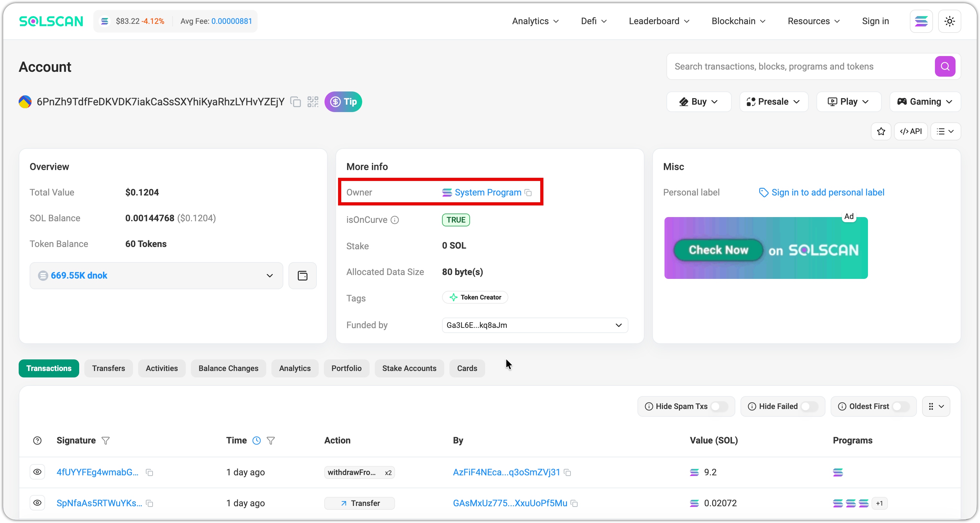980x523 pixels.
Task: Expand the 669.55K dnok token dropdown
Action: coord(270,276)
